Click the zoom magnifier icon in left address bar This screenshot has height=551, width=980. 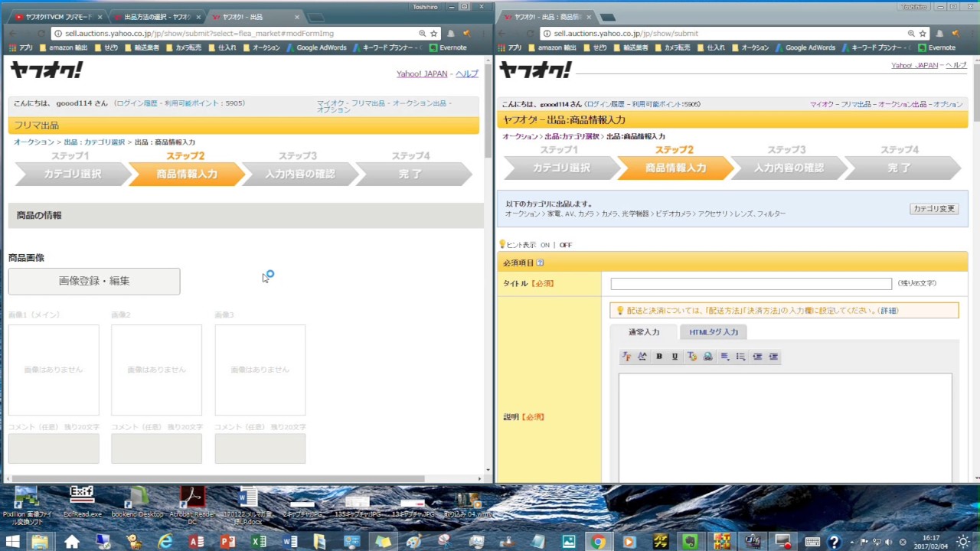[x=422, y=34]
